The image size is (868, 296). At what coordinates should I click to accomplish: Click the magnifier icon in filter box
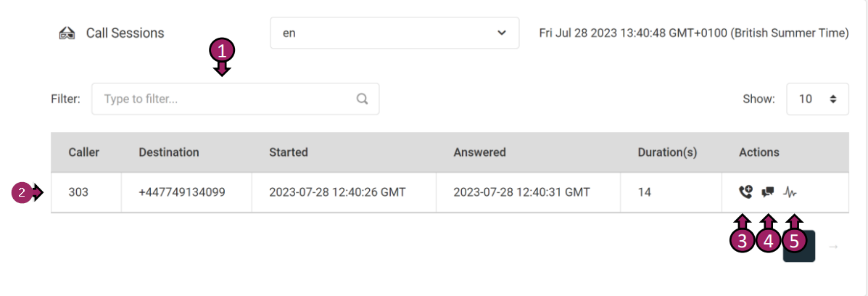(x=363, y=99)
